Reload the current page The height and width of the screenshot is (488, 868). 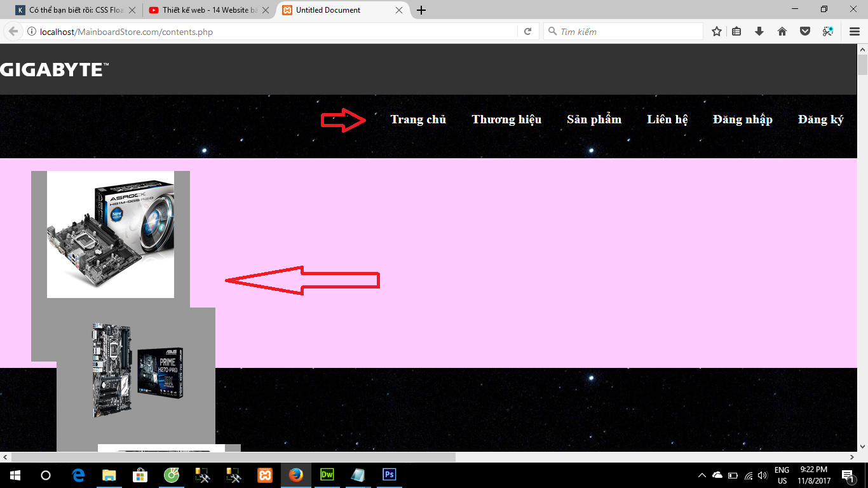[527, 32]
